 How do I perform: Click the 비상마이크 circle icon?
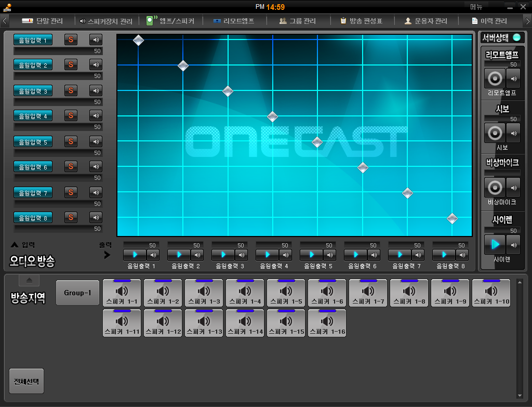495,187
